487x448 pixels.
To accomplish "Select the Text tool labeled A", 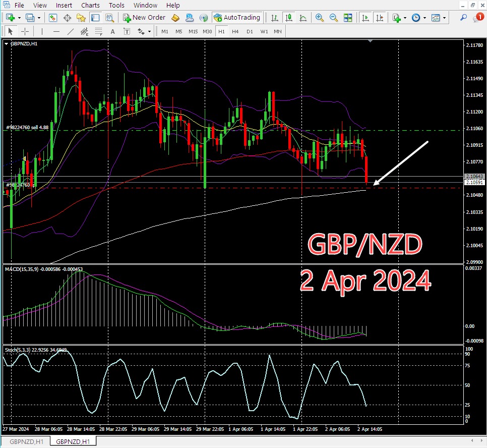I will pyautogui.click(x=113, y=31).
